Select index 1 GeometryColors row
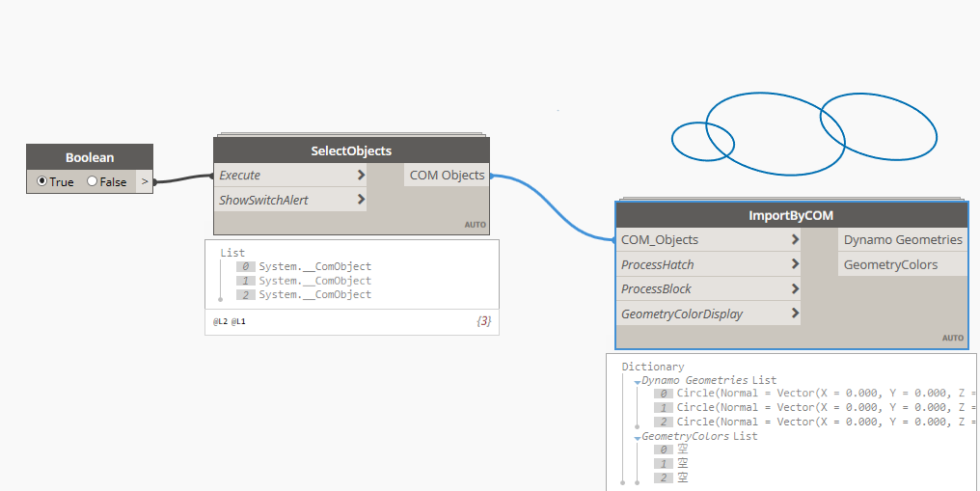Image resolution: width=980 pixels, height=491 pixels. pyautogui.click(x=671, y=464)
